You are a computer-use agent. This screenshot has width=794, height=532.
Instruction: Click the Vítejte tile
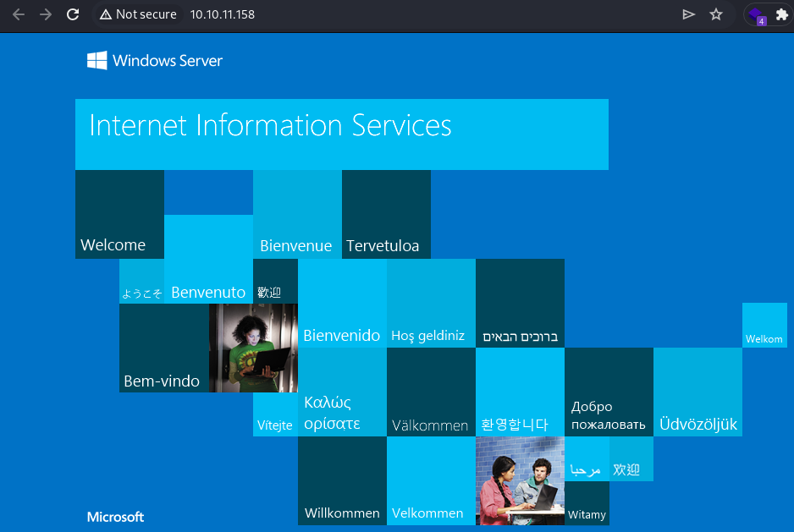tap(275, 414)
